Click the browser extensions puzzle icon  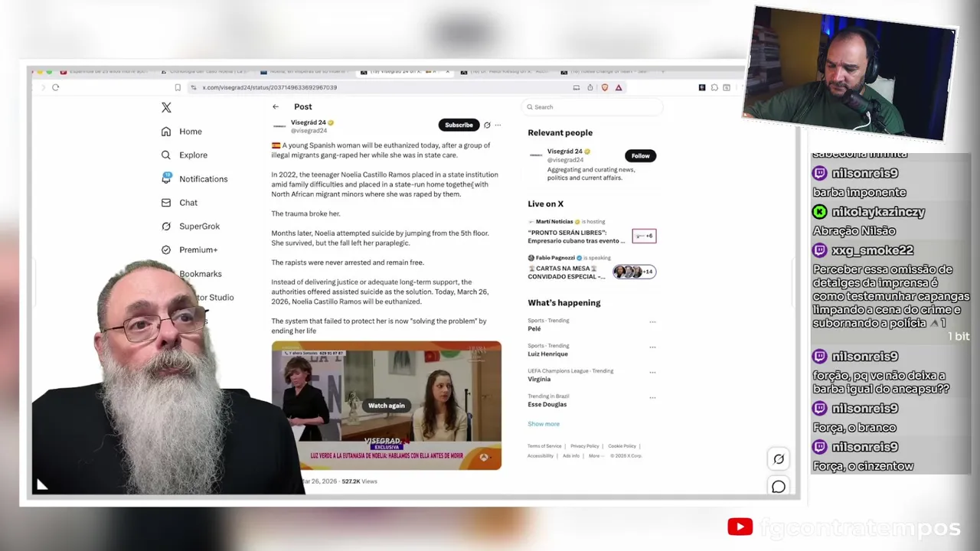click(714, 87)
